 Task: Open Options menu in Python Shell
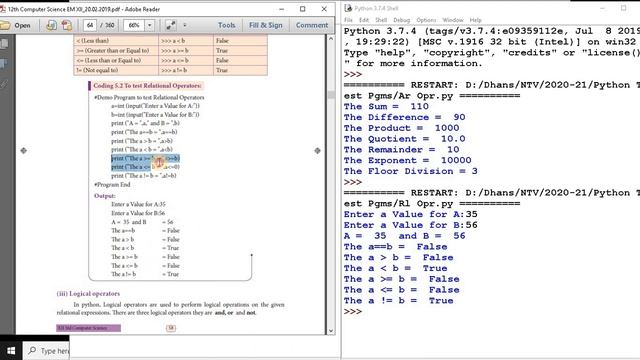click(426, 20)
